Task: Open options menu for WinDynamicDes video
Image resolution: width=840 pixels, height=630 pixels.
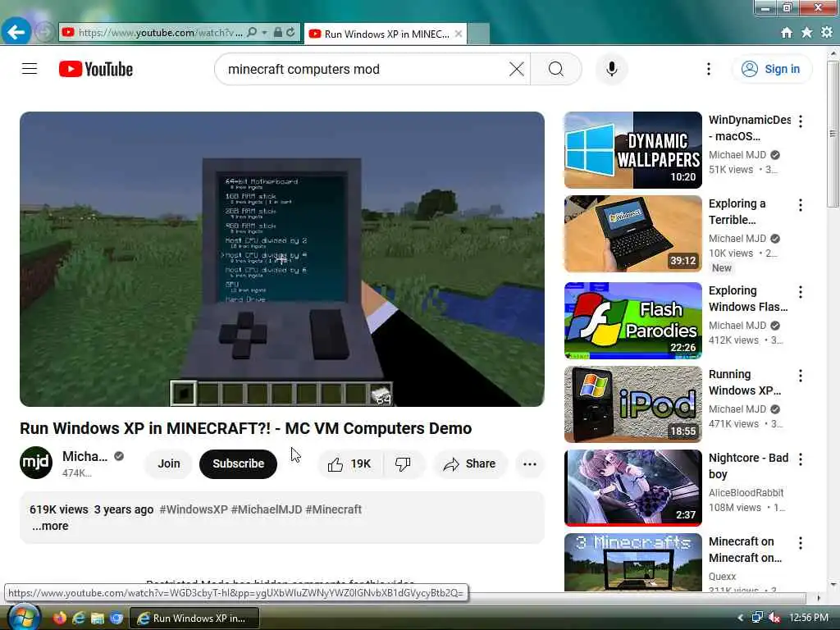Action: pyautogui.click(x=801, y=121)
